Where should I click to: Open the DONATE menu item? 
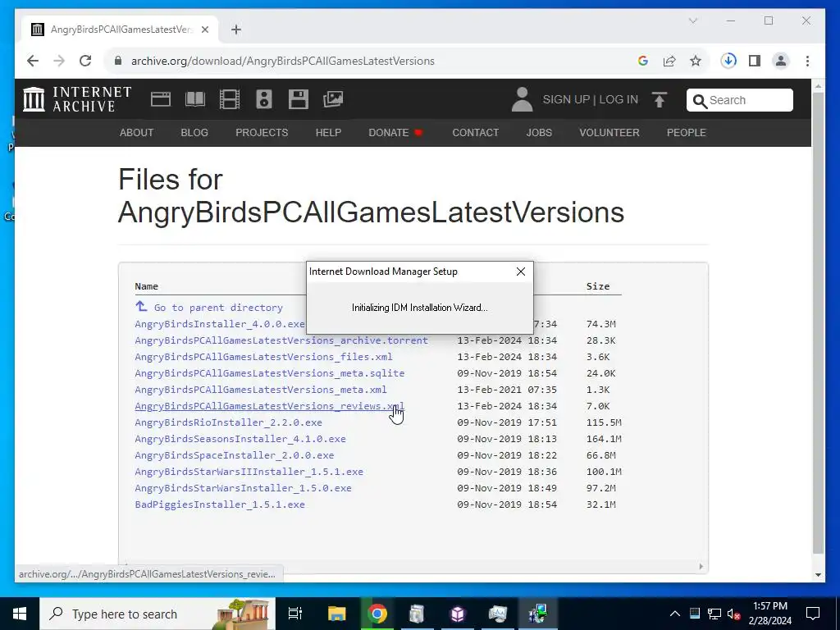point(395,132)
